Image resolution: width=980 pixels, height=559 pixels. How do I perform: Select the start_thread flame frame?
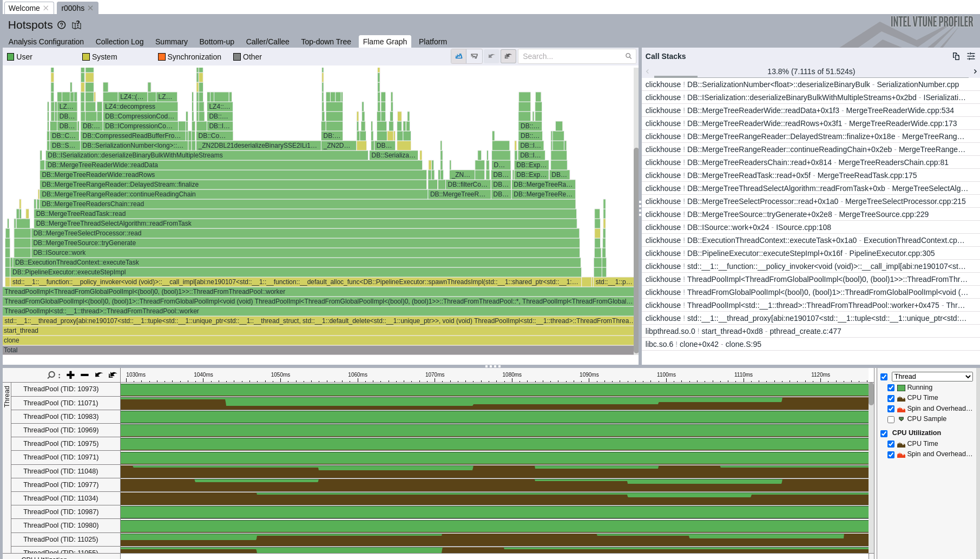pos(318,331)
